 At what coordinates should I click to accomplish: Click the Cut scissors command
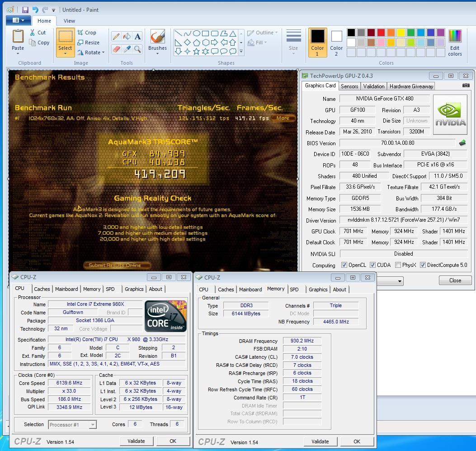point(38,33)
